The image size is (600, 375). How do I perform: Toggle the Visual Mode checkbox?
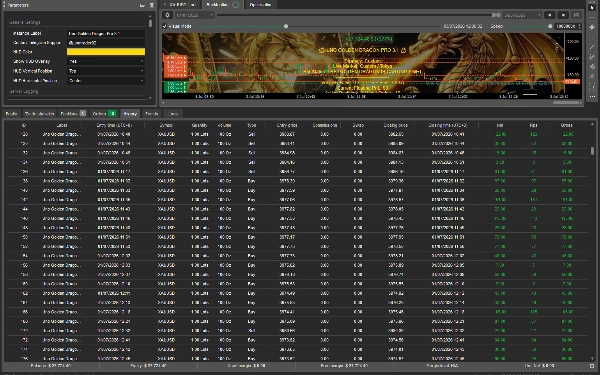pyautogui.click(x=165, y=26)
